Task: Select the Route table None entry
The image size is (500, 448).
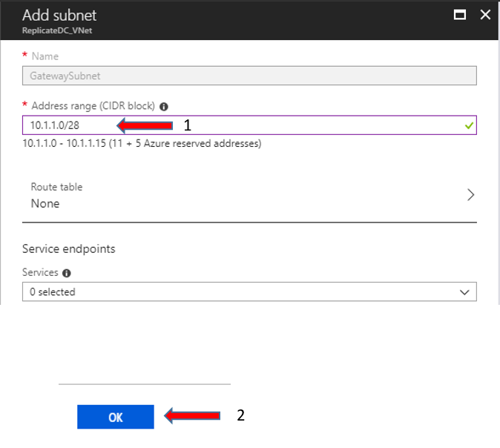Action: click(249, 195)
